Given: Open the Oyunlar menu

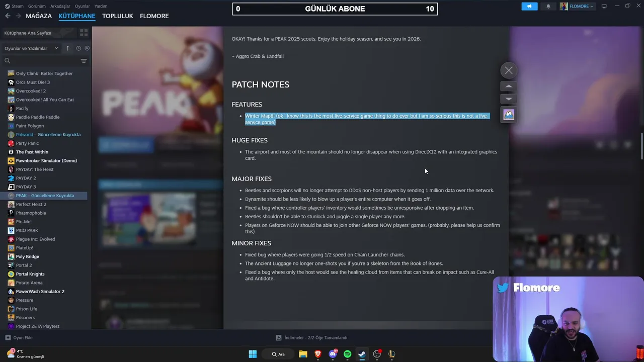Looking at the screenshot, I should (83, 6).
